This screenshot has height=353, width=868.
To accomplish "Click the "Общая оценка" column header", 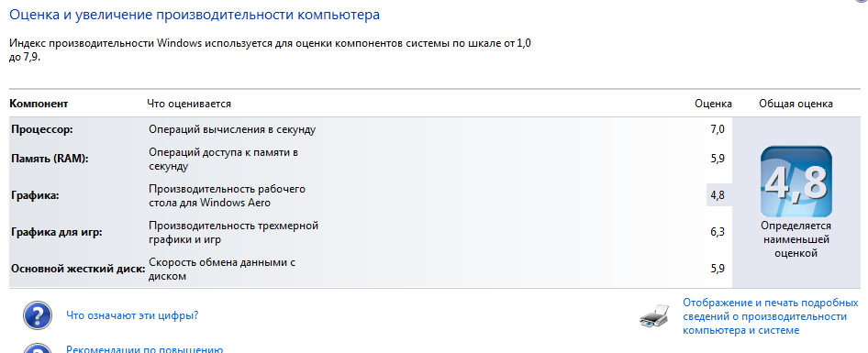I will tap(796, 104).
